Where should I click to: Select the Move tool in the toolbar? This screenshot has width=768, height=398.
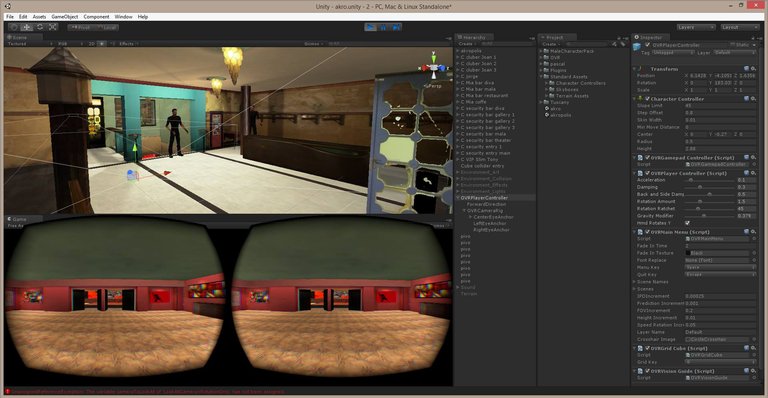[x=27, y=27]
